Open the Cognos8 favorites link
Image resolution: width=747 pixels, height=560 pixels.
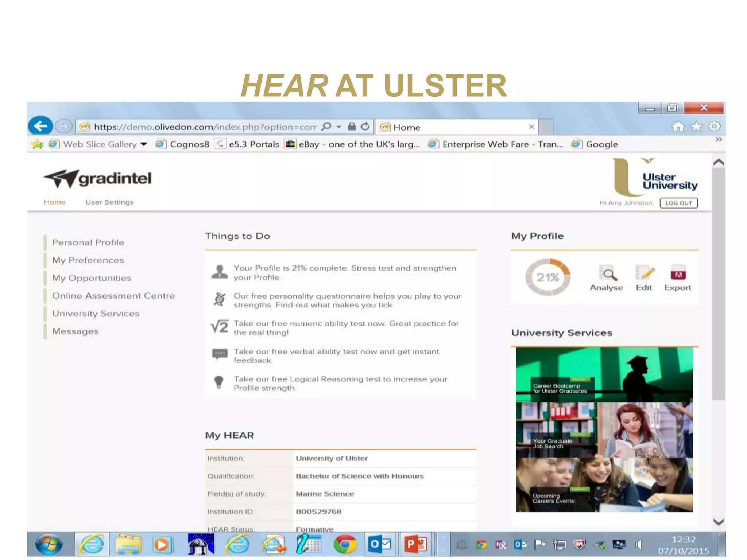(x=182, y=144)
